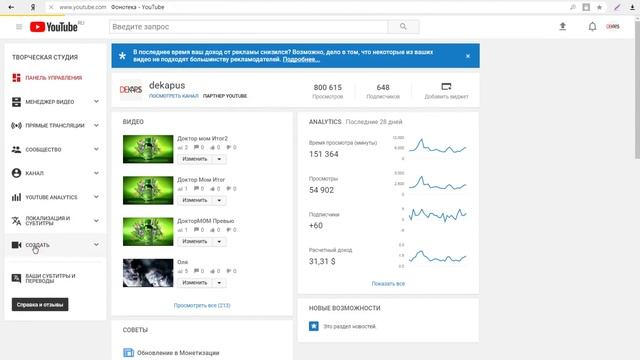The height and width of the screenshot is (360, 640).
Task: Open ДокторМОМ Превью video thumbnail
Action: pyautogui.click(x=148, y=231)
